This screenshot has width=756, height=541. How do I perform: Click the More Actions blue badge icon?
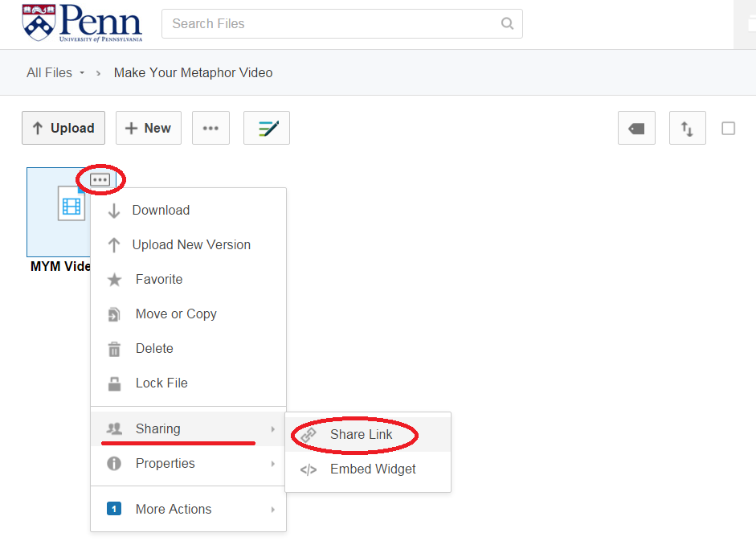click(114, 509)
